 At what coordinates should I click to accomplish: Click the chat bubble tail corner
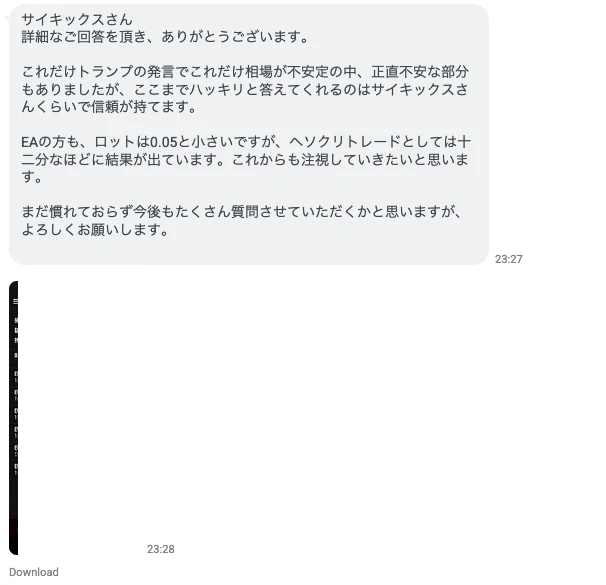tap(7, 18)
